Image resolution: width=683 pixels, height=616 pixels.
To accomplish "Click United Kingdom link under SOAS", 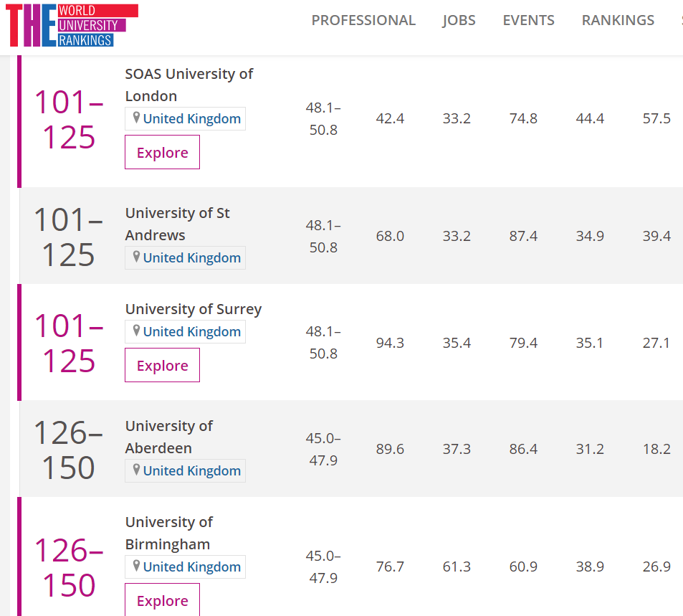I will point(191,119).
